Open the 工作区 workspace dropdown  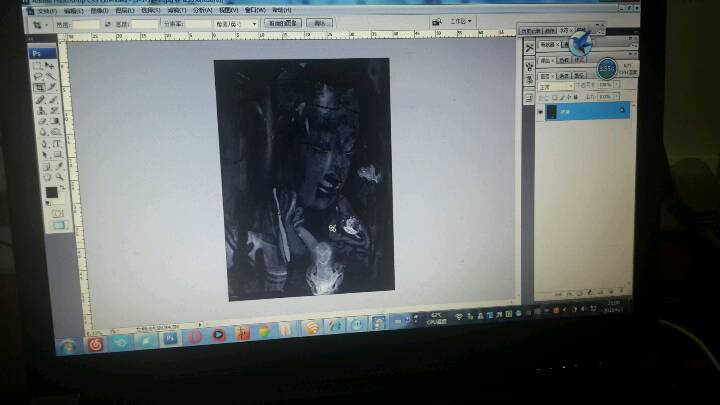point(461,21)
